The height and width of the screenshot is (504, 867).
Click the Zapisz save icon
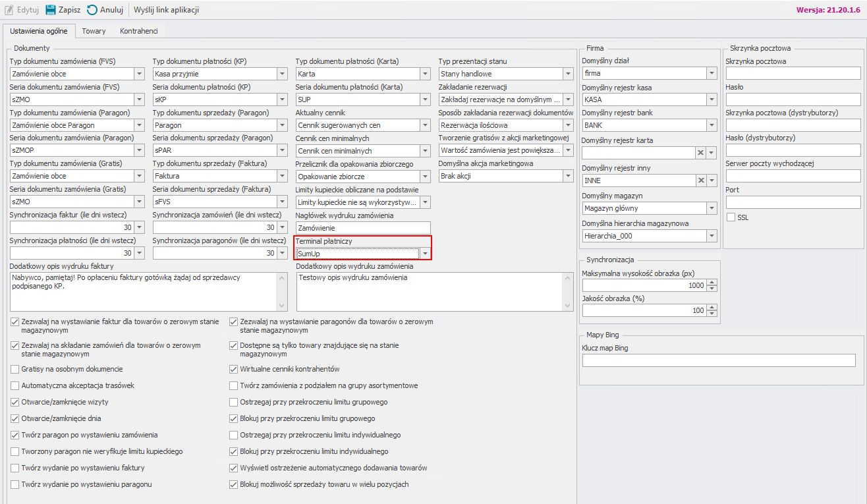click(x=51, y=10)
